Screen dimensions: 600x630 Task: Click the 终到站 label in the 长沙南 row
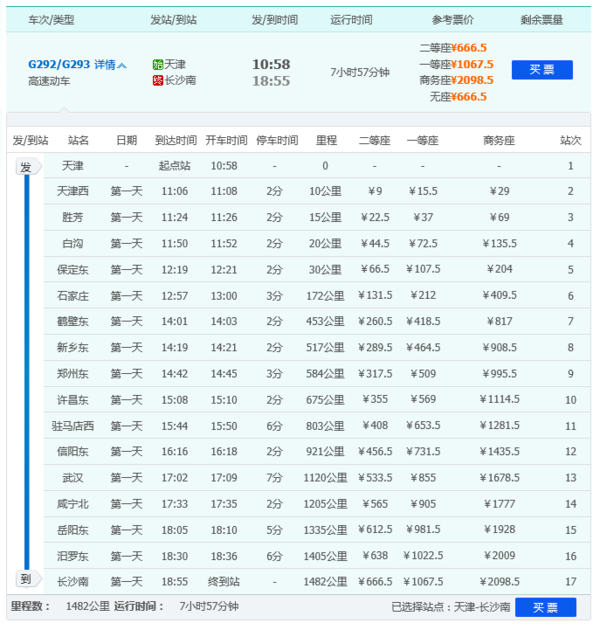pos(224,581)
